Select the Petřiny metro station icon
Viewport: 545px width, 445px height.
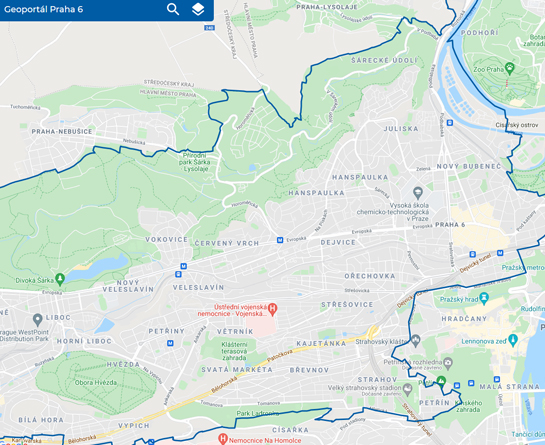tap(170, 343)
